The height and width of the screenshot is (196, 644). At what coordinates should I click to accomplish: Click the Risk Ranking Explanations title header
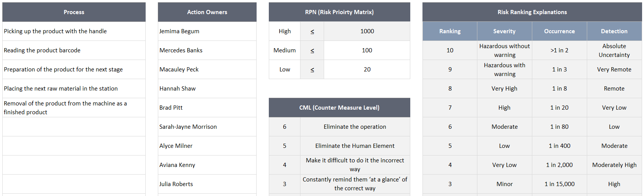[x=532, y=12]
